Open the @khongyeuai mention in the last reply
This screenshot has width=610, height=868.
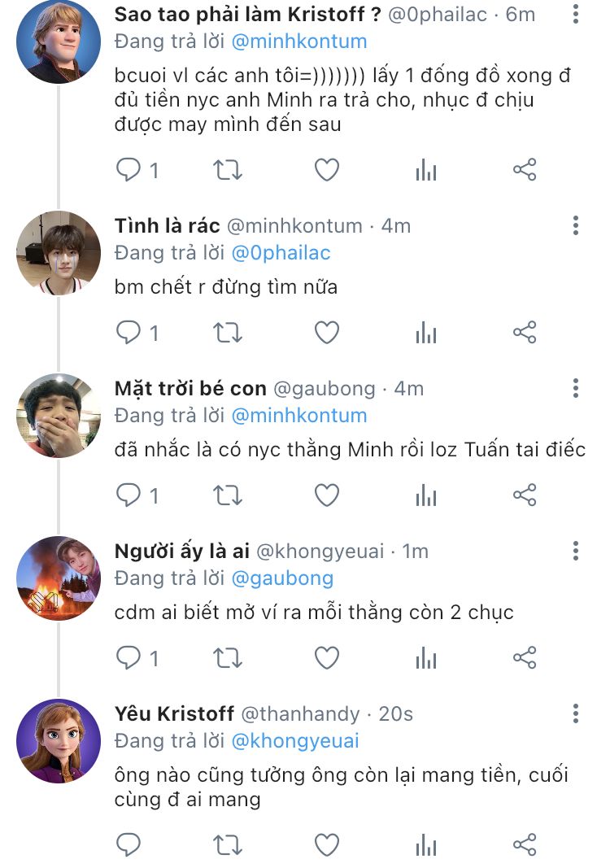coord(294,741)
